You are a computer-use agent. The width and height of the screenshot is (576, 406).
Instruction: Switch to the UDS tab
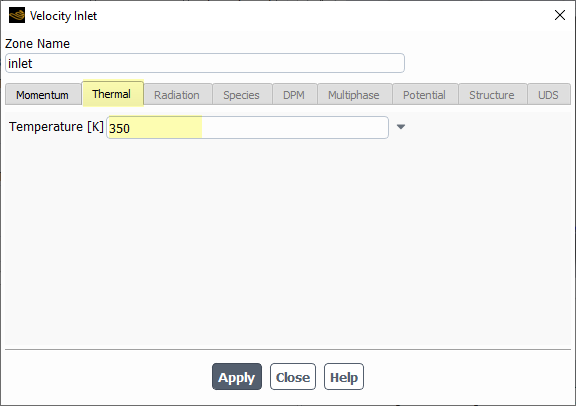click(x=549, y=95)
